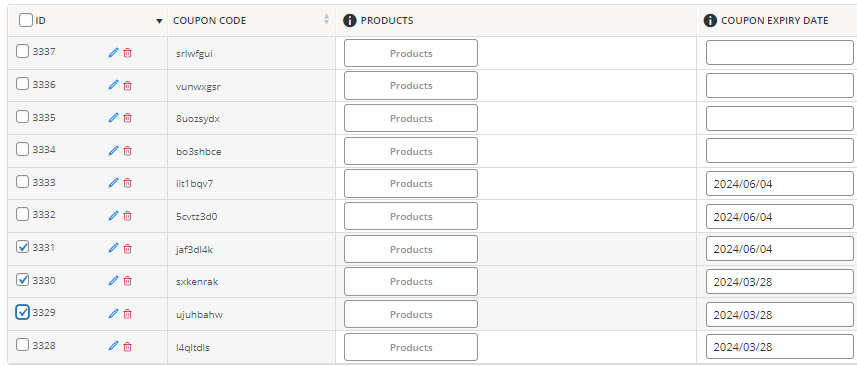Screen dimensions: 857x366
Task: Click empty expiry date field for coupon 3334
Action: click(780, 151)
